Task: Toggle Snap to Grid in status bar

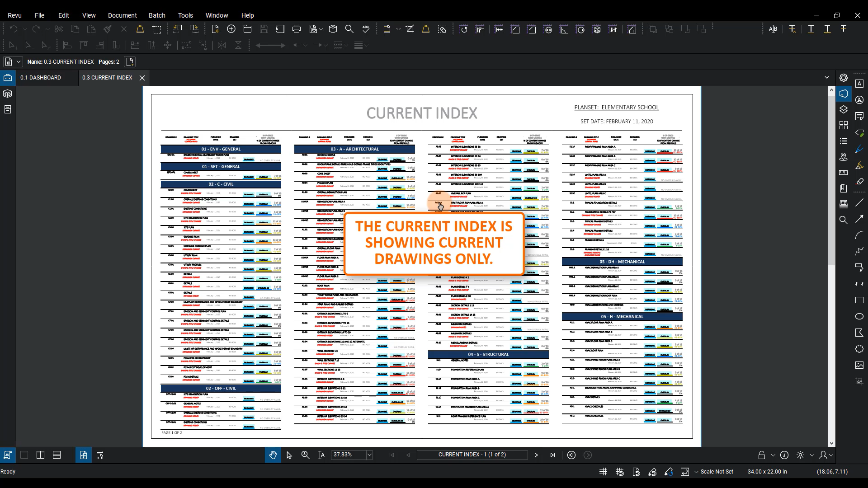Action: pos(620,472)
